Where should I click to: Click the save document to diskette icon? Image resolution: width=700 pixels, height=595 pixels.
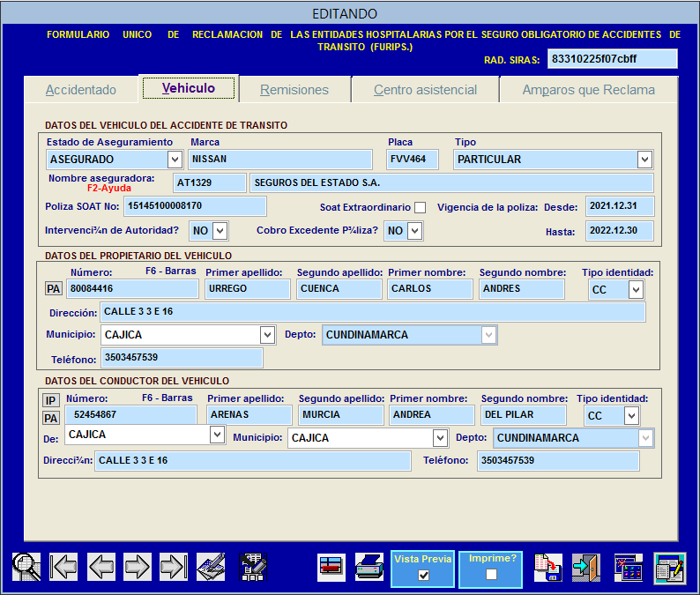pyautogui.click(x=547, y=567)
